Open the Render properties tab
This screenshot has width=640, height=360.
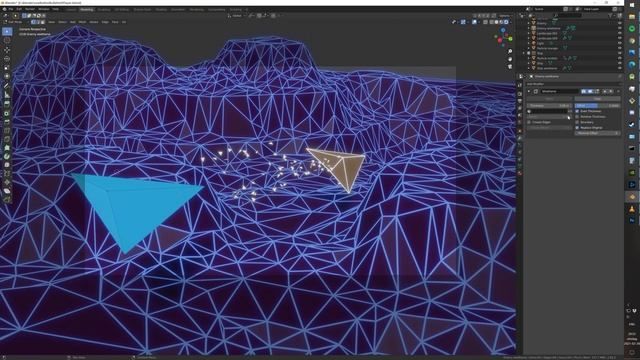point(520,94)
